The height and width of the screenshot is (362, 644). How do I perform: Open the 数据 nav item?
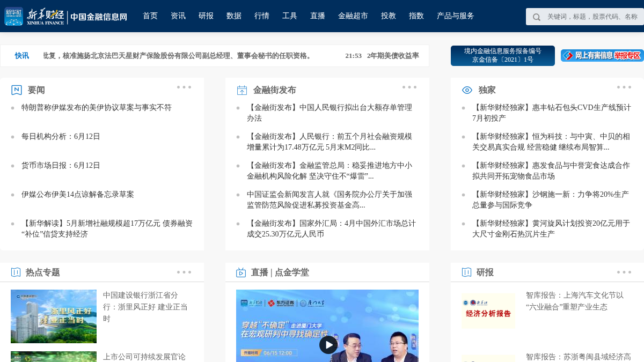(234, 16)
